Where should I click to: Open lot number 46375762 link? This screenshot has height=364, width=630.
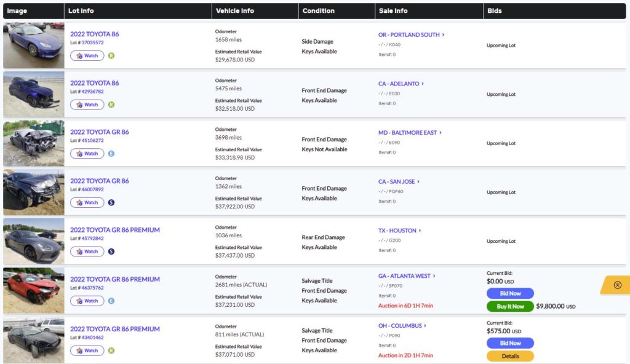(92, 288)
